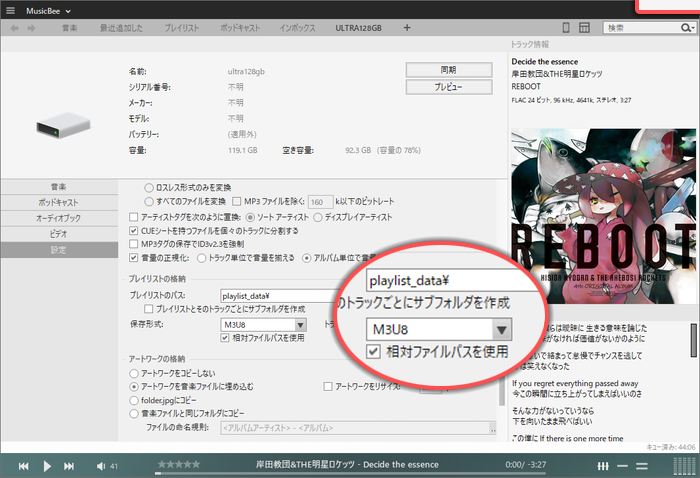Viewport: 700px width, 478px height.
Task: Skip to next track
Action: click(69, 466)
